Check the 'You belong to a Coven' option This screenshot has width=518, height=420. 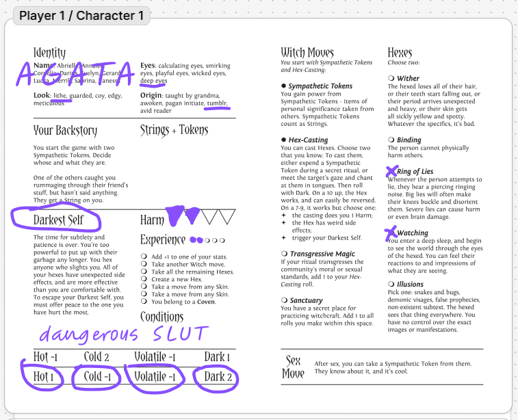tap(144, 302)
